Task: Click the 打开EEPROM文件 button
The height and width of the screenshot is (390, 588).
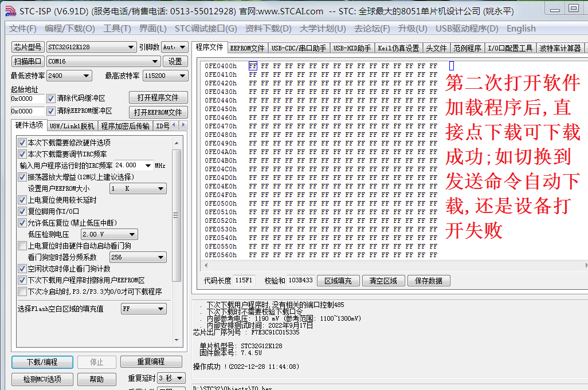Action: coord(158,112)
